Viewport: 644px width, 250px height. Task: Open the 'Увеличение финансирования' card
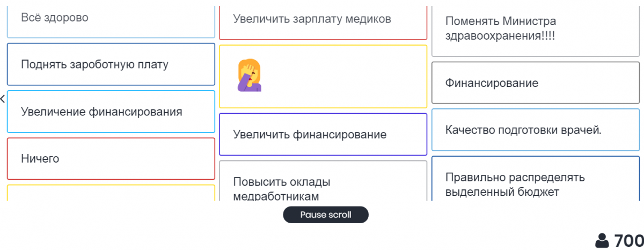pos(111,112)
